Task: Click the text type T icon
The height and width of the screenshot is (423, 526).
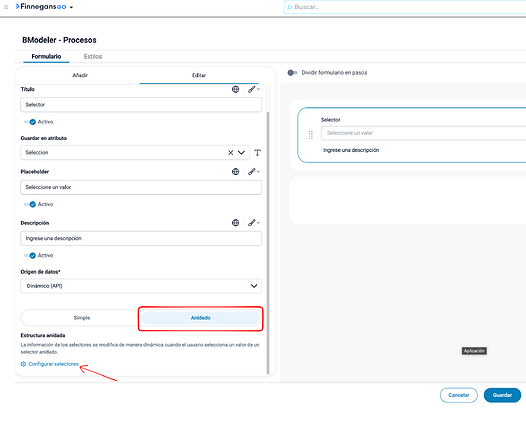Action: click(x=257, y=153)
